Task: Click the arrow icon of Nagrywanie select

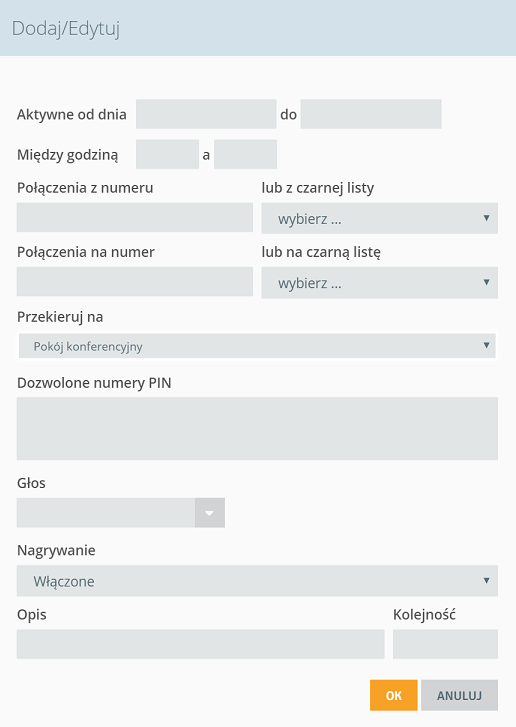Action: click(486, 580)
